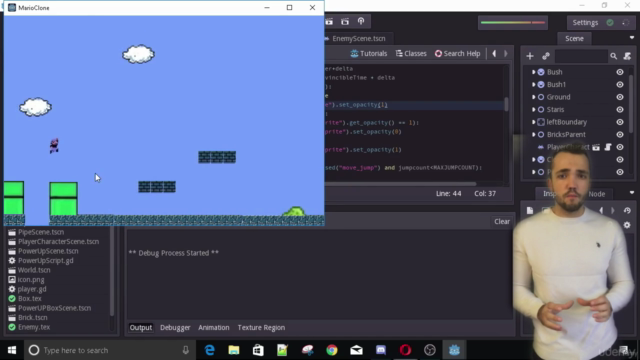Go to the next object in the Inspector
The height and width of the screenshot is (360, 640).
[613, 211]
